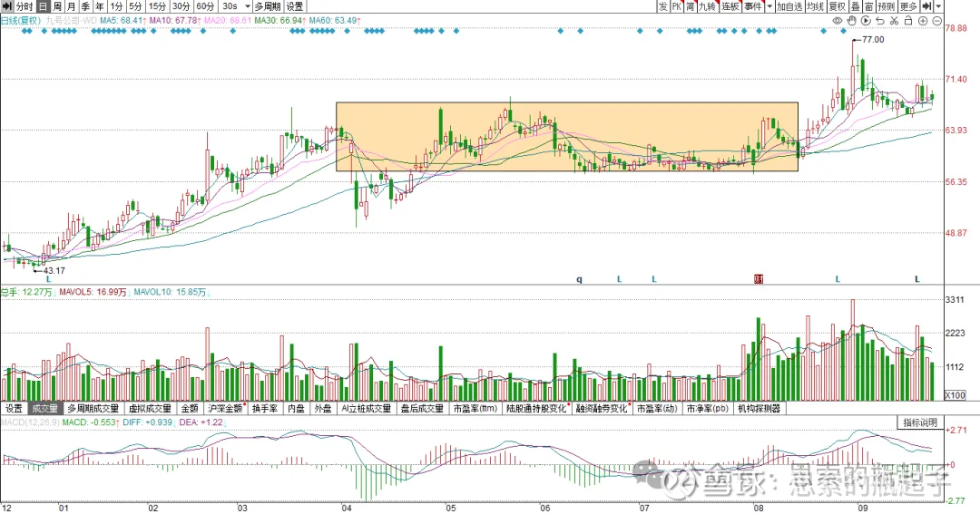Click the arrow-bar icon beside 更多

[927, 6]
